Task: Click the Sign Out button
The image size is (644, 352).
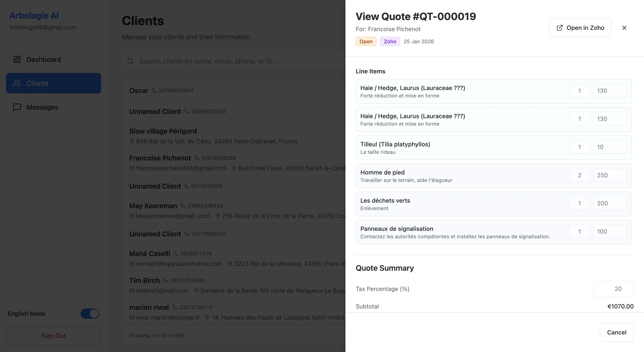Action: click(53, 336)
